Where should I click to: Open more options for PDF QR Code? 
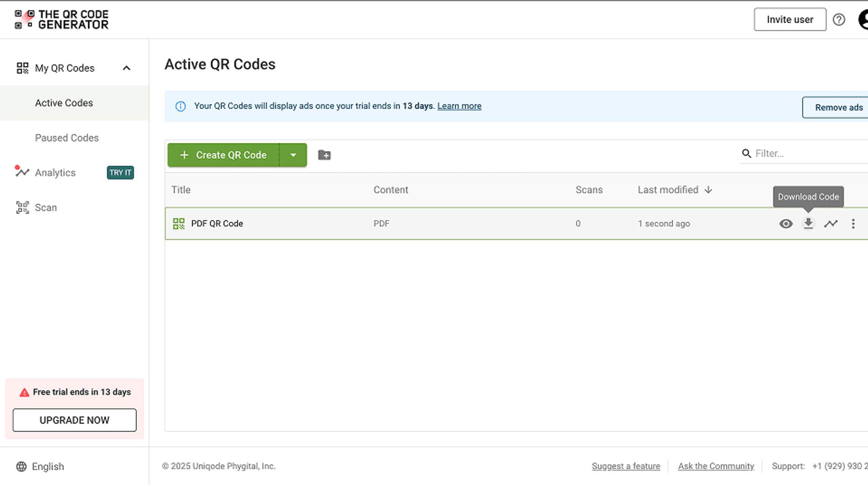point(853,223)
